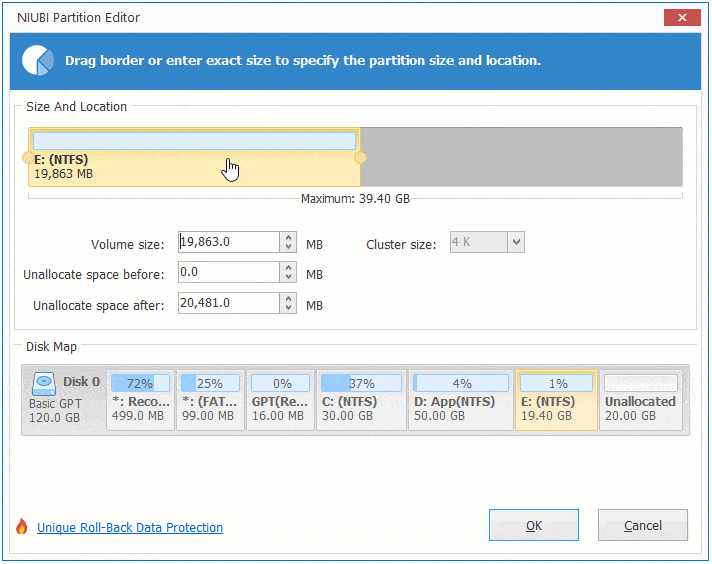Viewport: 712px width, 564px height.
Task: Select the 16.00 MB GPT reserved partition
Action: 279,400
